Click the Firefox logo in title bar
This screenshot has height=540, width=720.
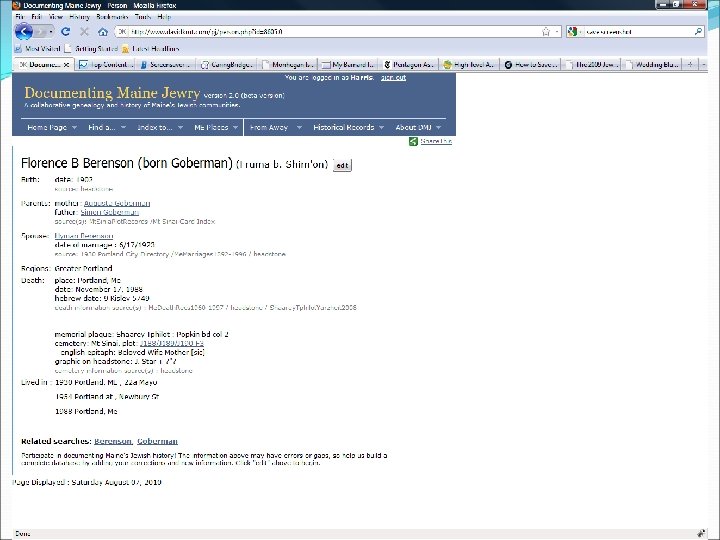click(x=17, y=6)
